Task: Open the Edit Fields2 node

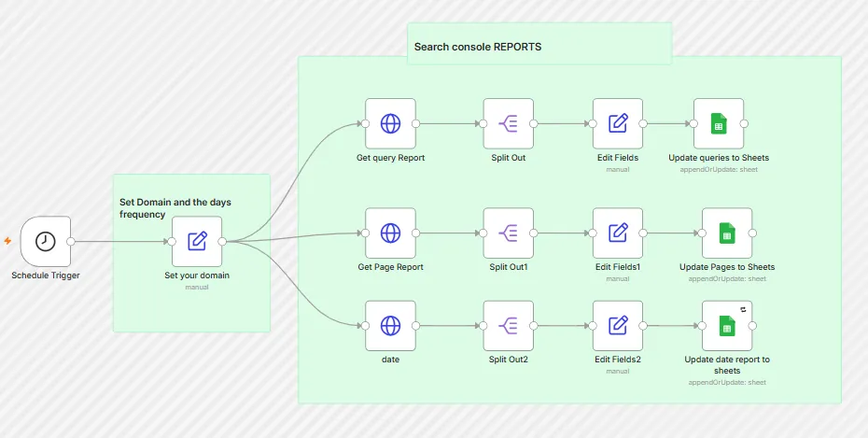Action: pyautogui.click(x=618, y=326)
